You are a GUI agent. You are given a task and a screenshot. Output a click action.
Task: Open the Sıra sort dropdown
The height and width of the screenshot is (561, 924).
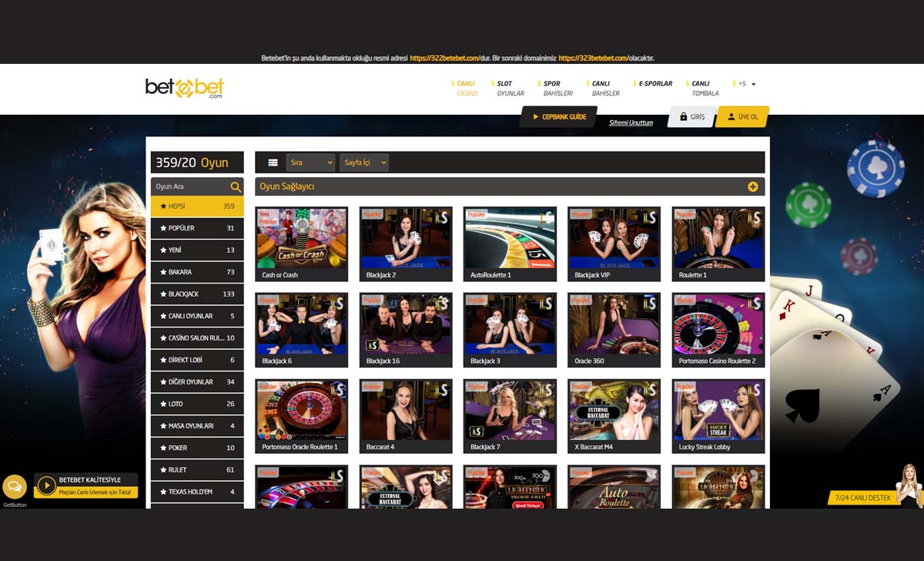coord(310,163)
